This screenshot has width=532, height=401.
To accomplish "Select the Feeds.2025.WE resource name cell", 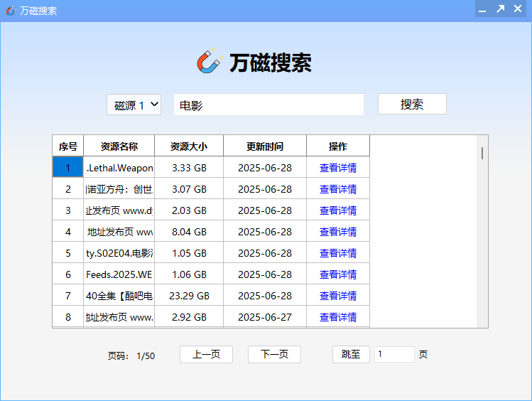I will (119, 274).
